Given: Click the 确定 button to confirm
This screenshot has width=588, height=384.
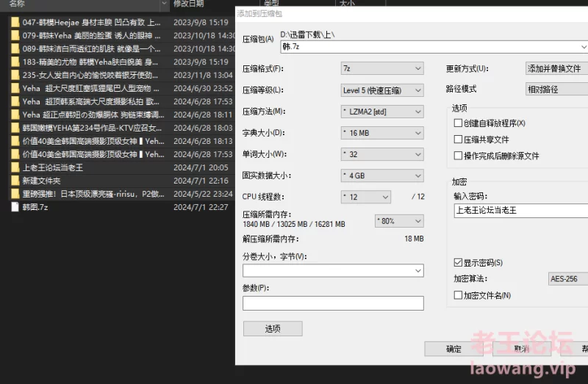Looking at the screenshot, I should [454, 349].
